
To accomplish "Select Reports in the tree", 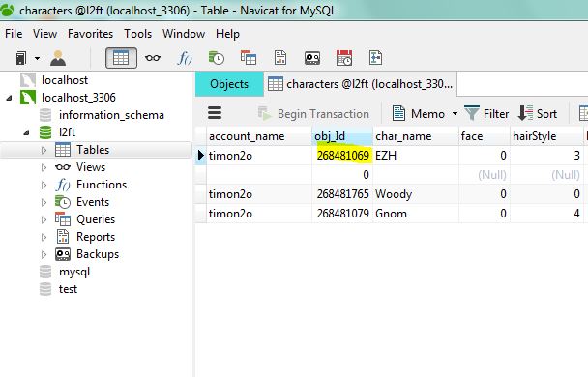I will point(96,237).
